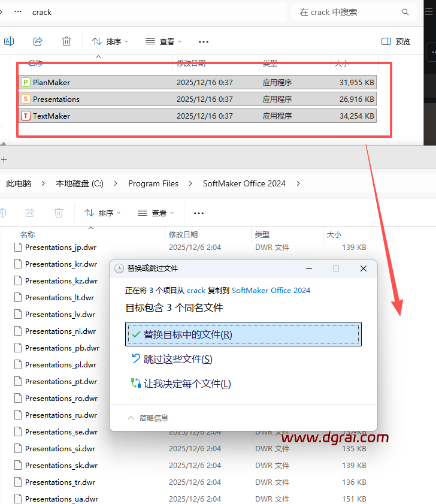This screenshot has height=504, width=436.
Task: Click the TextMaker red T icon
Action: [26, 116]
